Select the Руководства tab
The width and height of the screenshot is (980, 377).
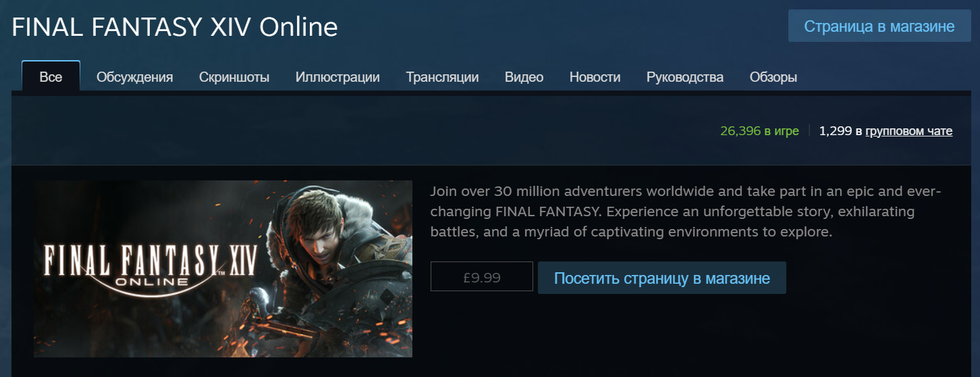coord(684,77)
